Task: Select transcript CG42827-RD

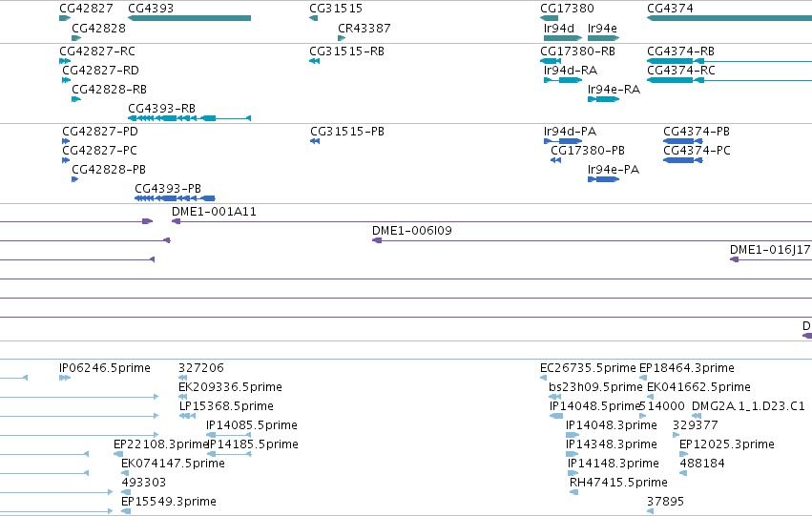Action: click(x=66, y=80)
